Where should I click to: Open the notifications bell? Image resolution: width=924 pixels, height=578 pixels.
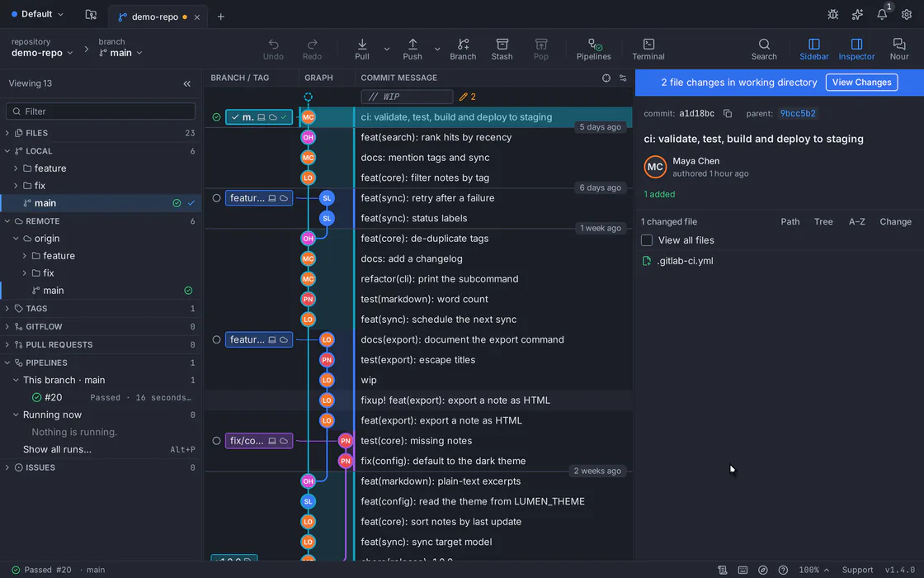882,15
